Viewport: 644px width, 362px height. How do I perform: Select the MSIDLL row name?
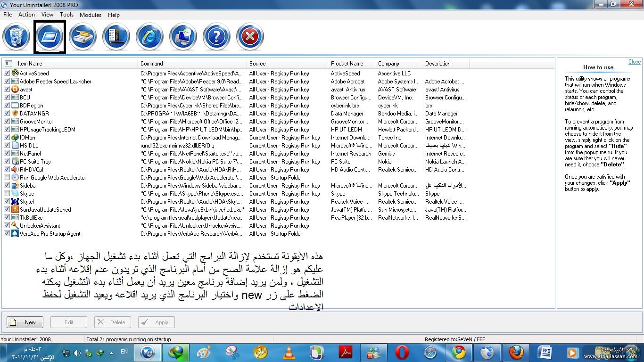point(29,145)
